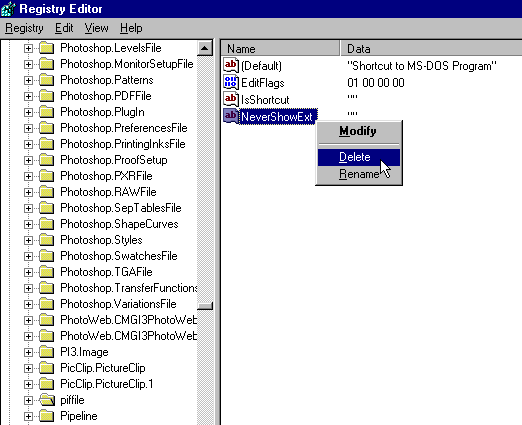
Task: Open the View menu
Action: 96,28
